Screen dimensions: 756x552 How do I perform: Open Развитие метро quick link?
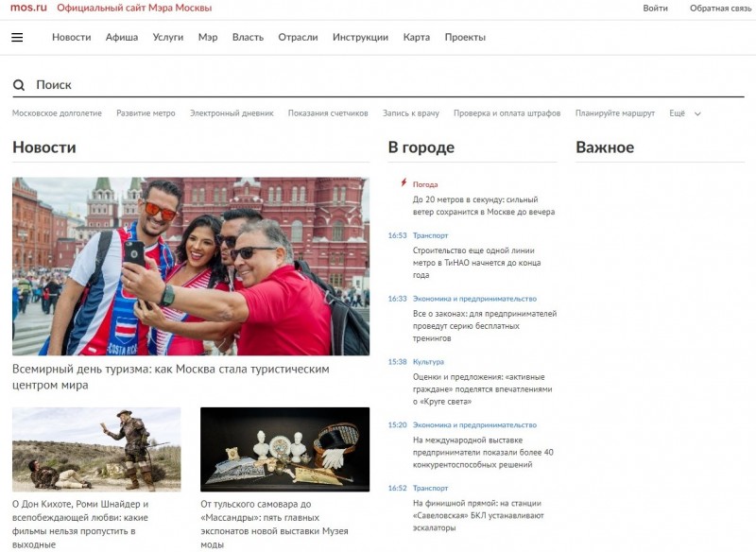coord(146,113)
